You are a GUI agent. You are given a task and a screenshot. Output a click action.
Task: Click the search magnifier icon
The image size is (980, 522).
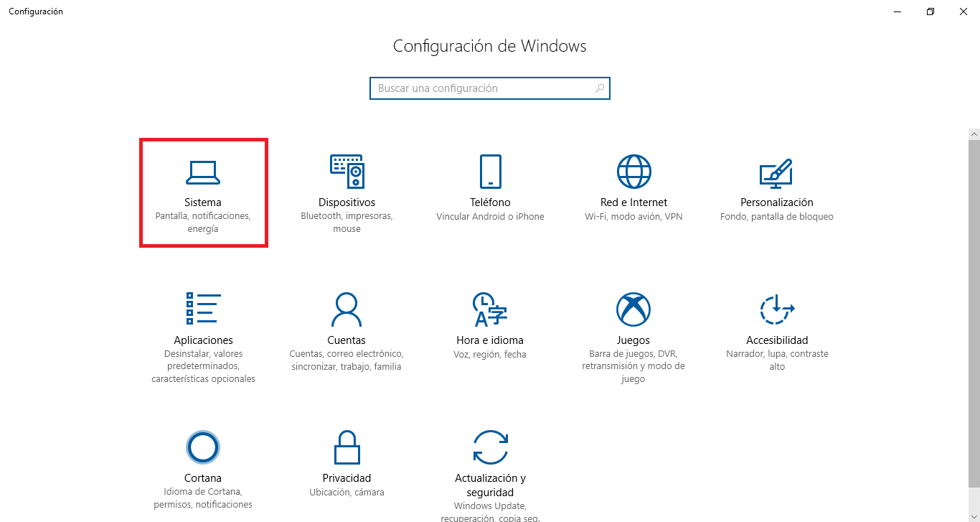coord(600,88)
